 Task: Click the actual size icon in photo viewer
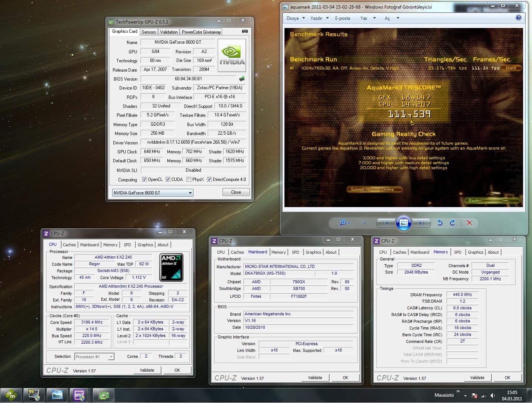coord(365,223)
